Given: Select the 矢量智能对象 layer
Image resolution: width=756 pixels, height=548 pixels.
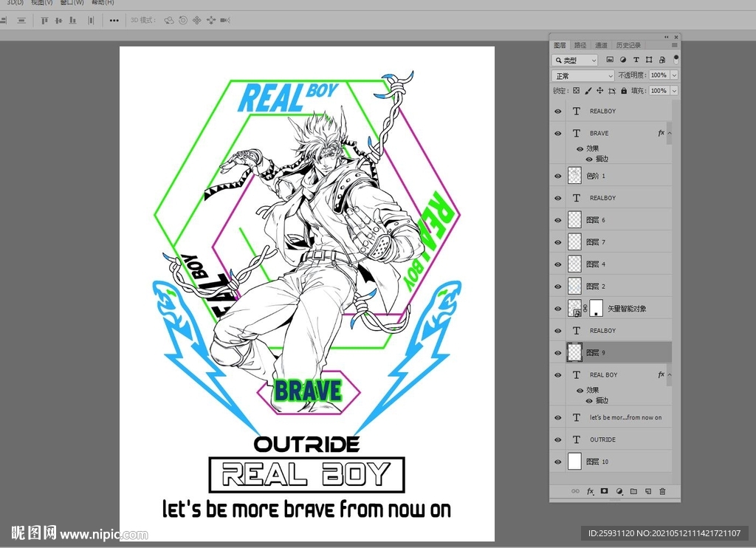Looking at the screenshot, I should click(627, 309).
